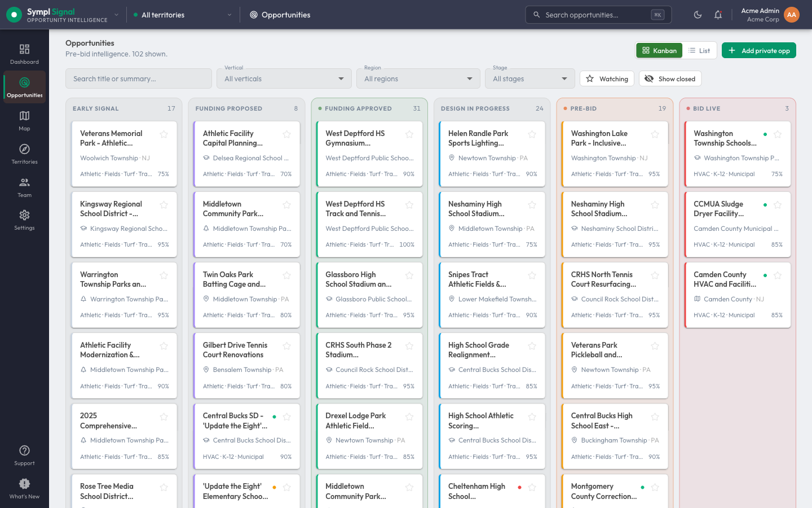Image resolution: width=812 pixels, height=508 pixels.
Task: Click the Bid Live column header
Action: [738, 108]
